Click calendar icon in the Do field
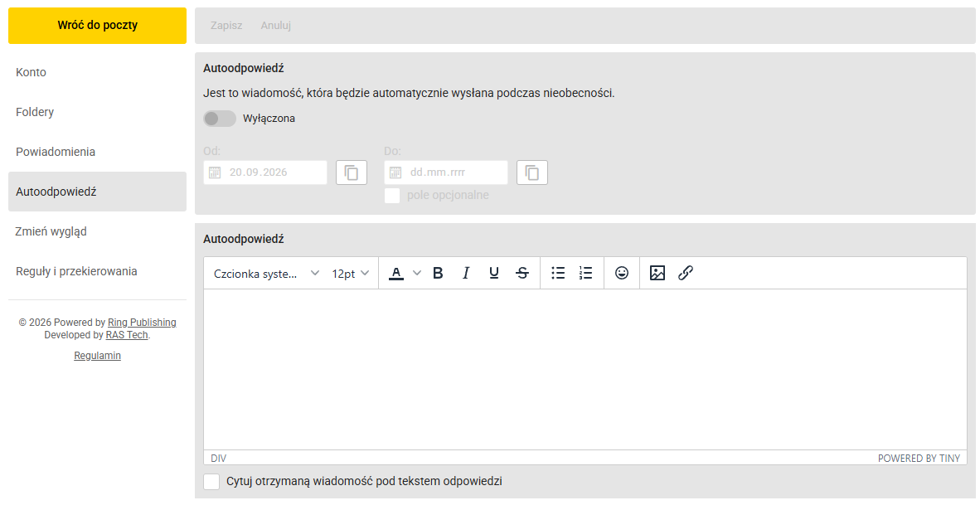 pos(395,172)
